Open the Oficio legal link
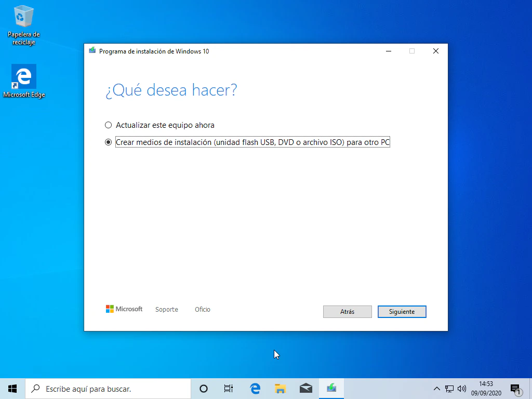The height and width of the screenshot is (399, 532). 203,310
